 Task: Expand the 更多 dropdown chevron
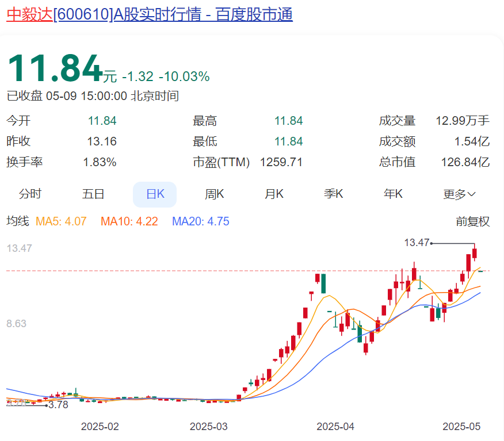[471, 194]
